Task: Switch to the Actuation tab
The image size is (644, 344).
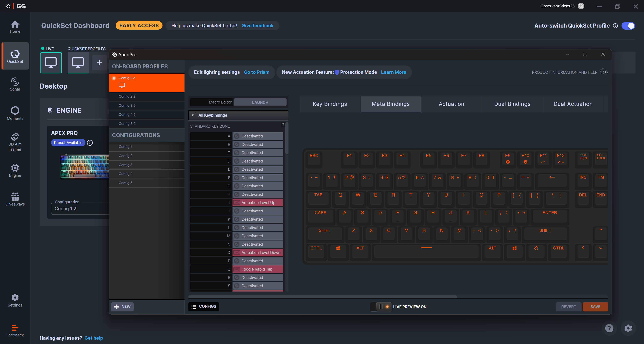Action: coord(451,104)
